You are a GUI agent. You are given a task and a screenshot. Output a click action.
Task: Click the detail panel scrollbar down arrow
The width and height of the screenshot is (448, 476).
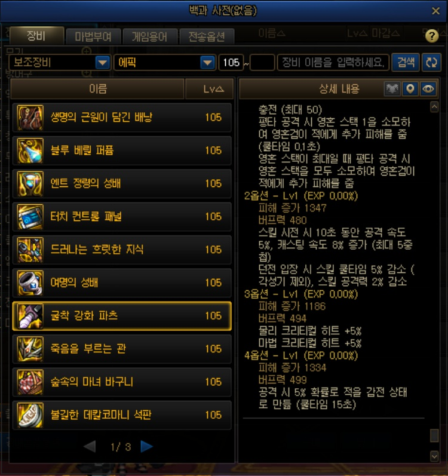click(x=434, y=456)
